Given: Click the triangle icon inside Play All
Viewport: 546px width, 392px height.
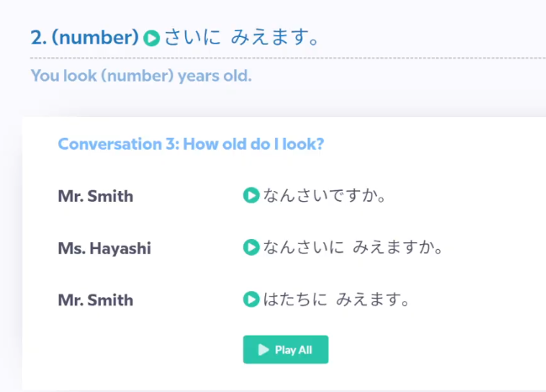Looking at the screenshot, I should 263,350.
